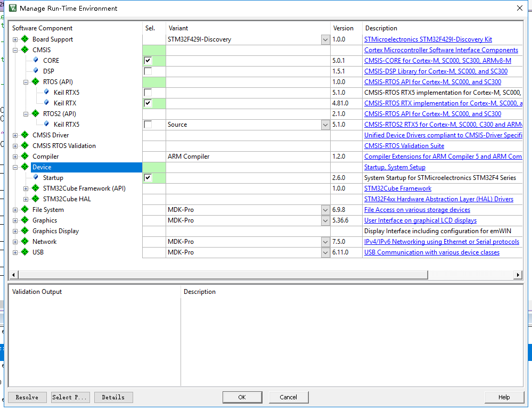Viewport: 532px width, 411px height.
Task: Open the CMSIS-RTOS Validation Suite link
Action: pyautogui.click(x=404, y=146)
